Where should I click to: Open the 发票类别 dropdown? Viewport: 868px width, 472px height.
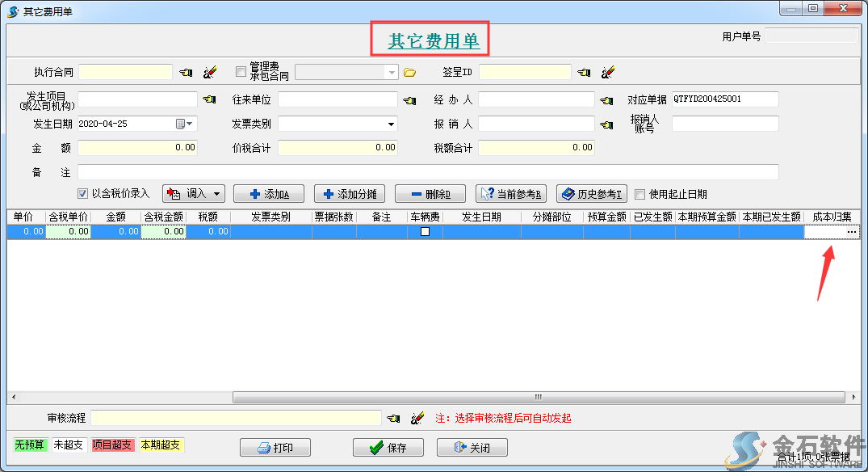tap(390, 124)
